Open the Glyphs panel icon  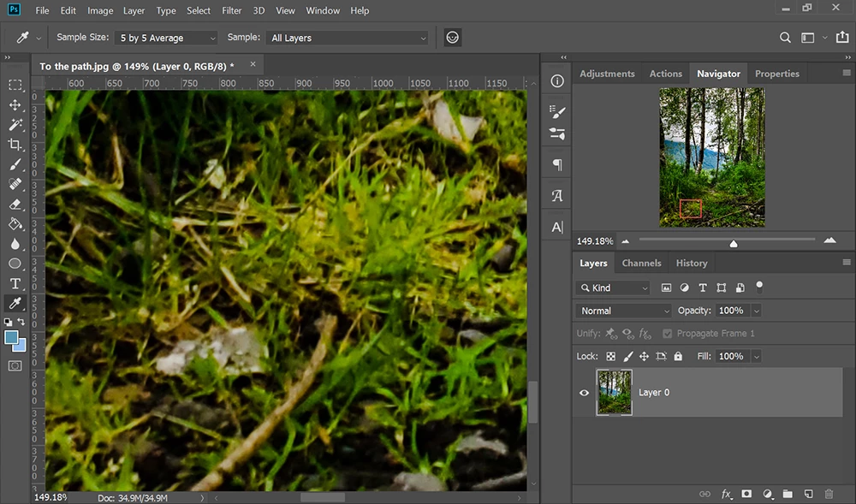(x=557, y=195)
